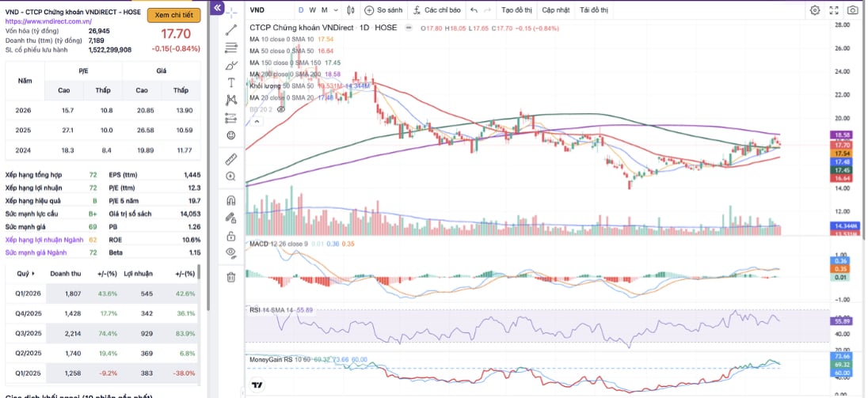
Task: Click the Cập nhật toolbar item
Action: (556, 10)
